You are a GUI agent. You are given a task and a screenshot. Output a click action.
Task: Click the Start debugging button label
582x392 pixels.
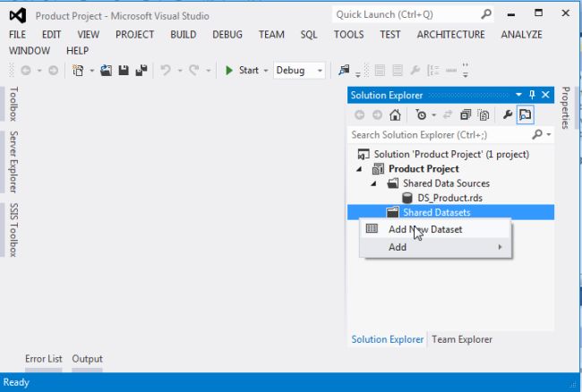(x=249, y=70)
